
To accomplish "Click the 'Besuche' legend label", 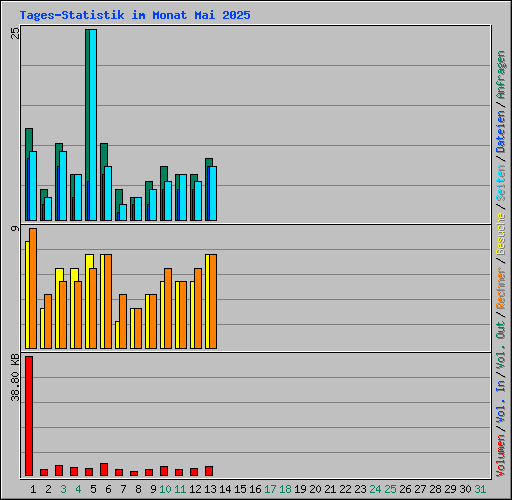I will (501, 234).
